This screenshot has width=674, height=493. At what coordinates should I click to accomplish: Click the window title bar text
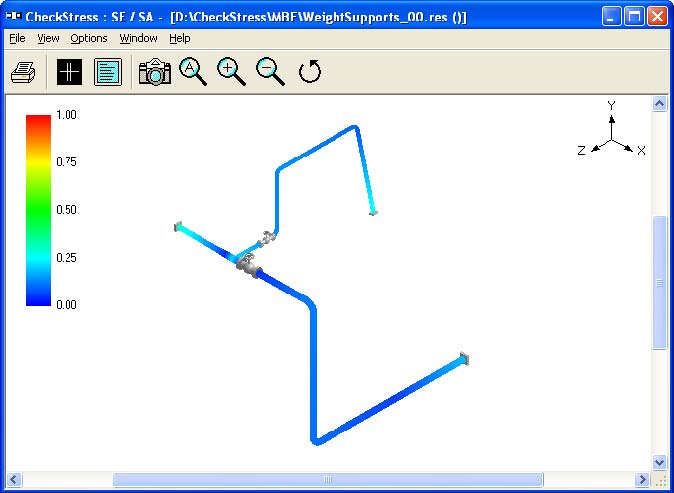pos(246,17)
